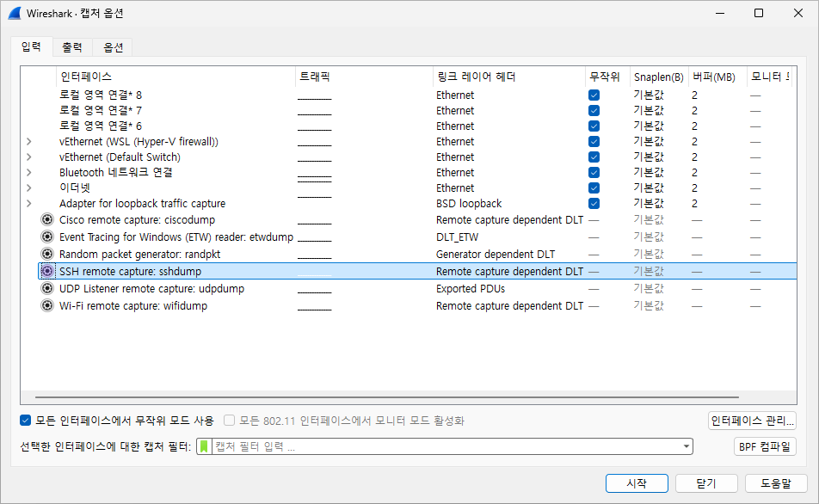Viewport: 819px width, 504px height.
Task: Open randpkt extcap settings gear icon
Action: (47, 254)
